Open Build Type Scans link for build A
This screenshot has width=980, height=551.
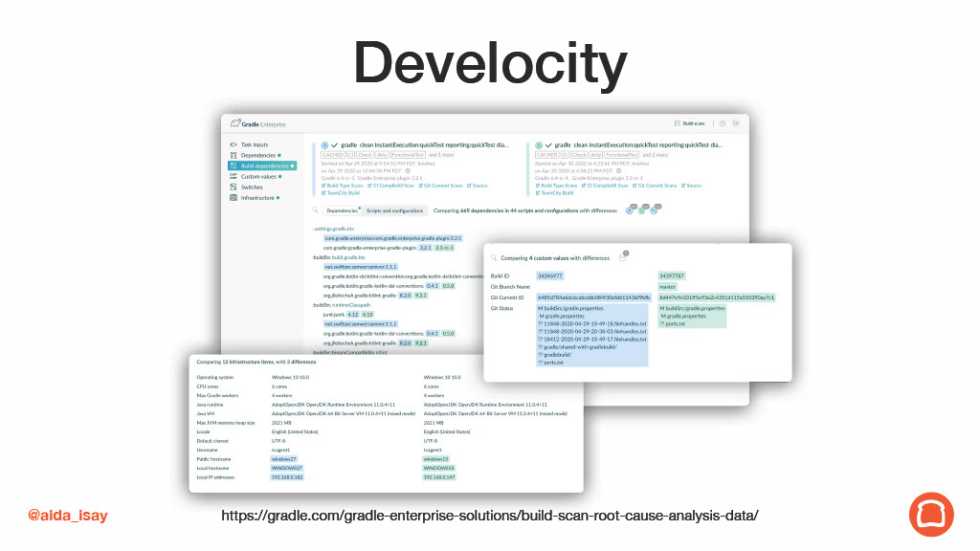[x=342, y=186]
